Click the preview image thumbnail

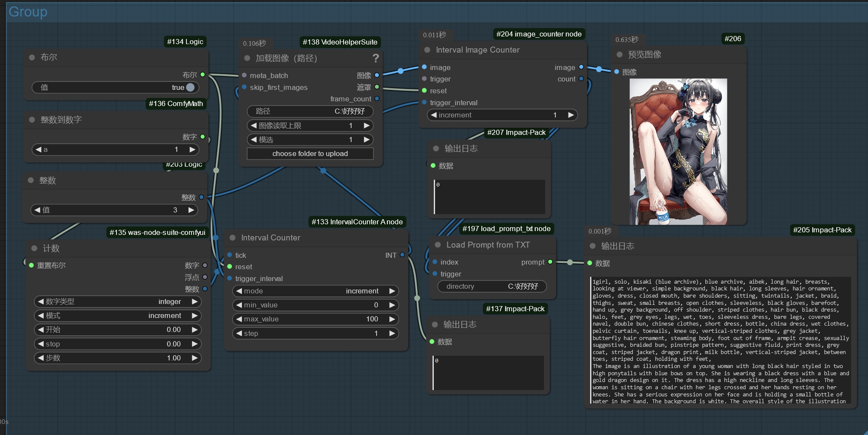(678, 151)
